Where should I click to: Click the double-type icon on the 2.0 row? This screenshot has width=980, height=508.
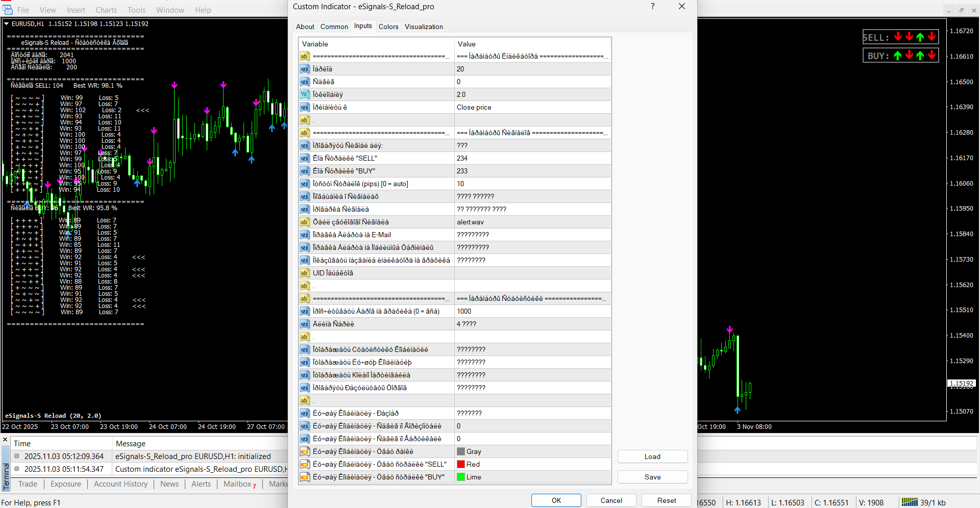click(x=304, y=94)
